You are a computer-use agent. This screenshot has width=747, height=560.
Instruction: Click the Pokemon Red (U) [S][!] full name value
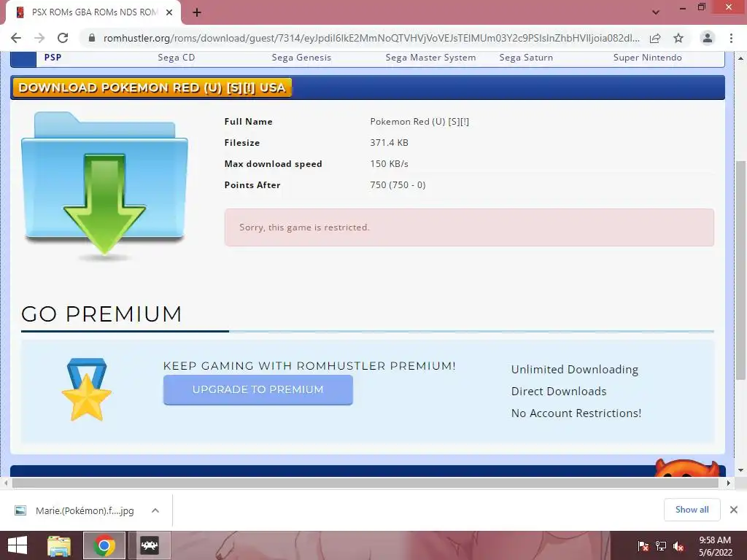419,122
